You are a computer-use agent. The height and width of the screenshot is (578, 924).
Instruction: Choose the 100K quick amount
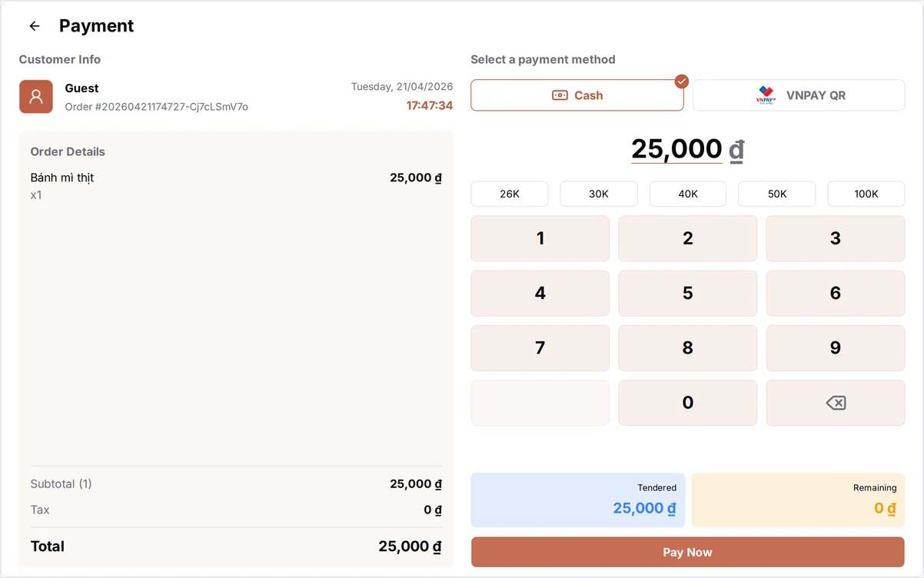tap(866, 194)
